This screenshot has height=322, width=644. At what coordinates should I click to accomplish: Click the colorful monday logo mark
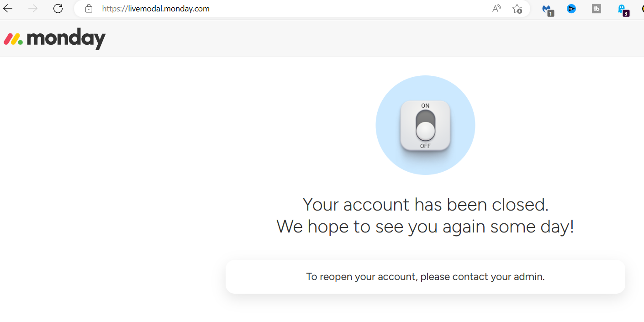coord(13,39)
